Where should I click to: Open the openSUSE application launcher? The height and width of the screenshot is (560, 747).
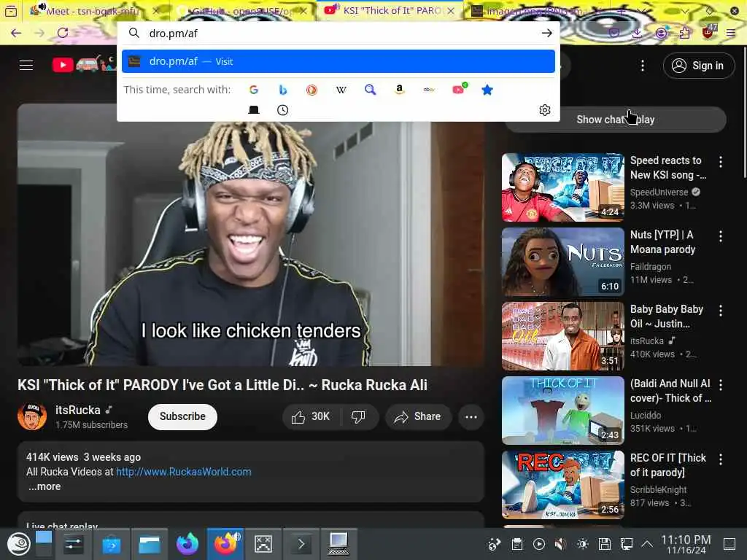[x=18, y=543]
